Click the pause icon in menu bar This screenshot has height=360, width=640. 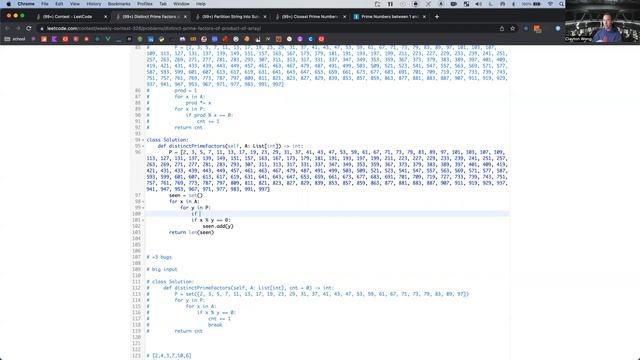click(x=390, y=4)
